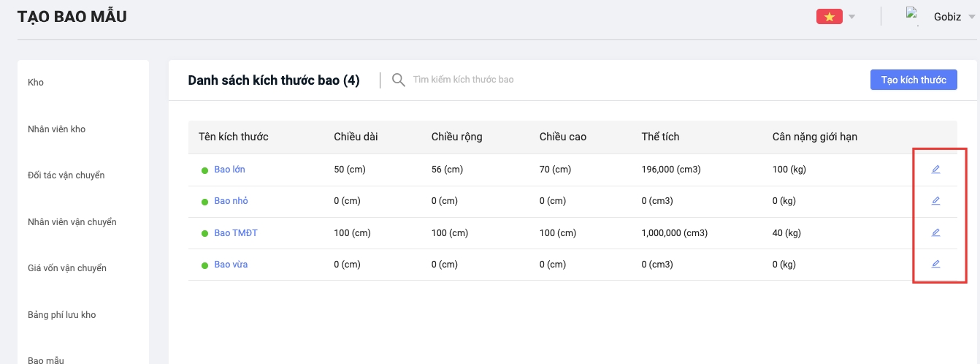The image size is (980, 364).
Task: Click the Bao vừa size link
Action: pos(231,265)
